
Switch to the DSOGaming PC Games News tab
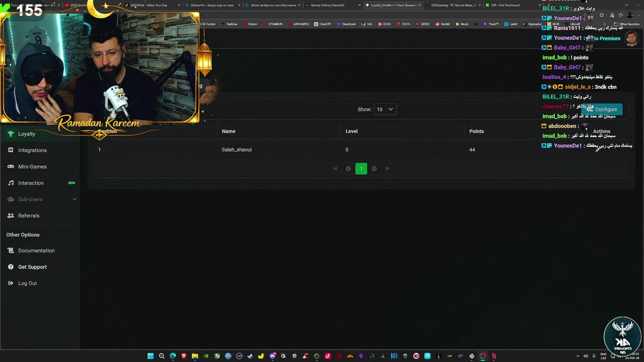tap(453, 5)
